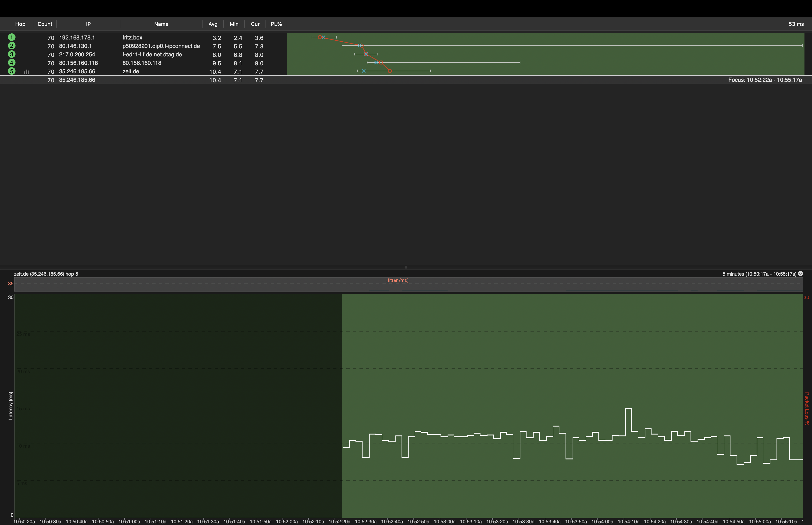Image resolution: width=812 pixels, height=525 pixels.
Task: Click the divider handle between trace and timeline
Action: 406,267
